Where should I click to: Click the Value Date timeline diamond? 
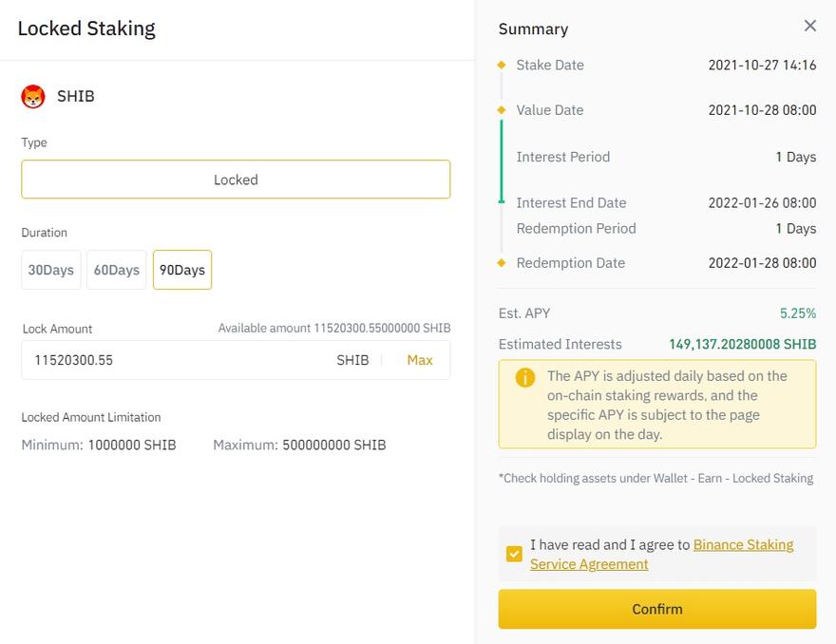(502, 110)
